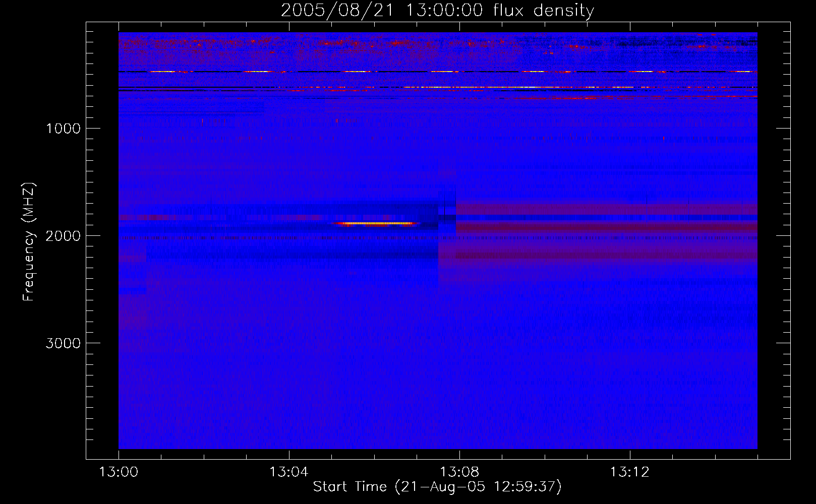
Task: Click the 13:08 time tick label
Action: point(459,472)
